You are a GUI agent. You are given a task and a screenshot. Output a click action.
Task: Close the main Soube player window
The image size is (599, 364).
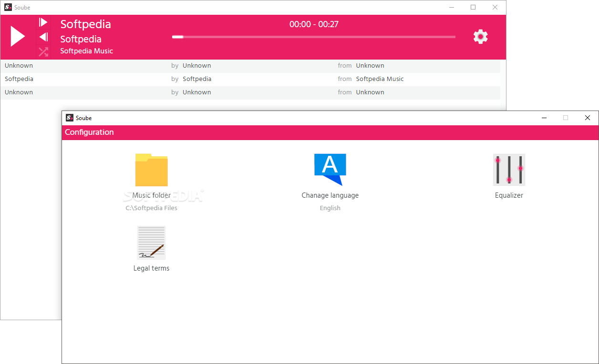[x=495, y=7]
